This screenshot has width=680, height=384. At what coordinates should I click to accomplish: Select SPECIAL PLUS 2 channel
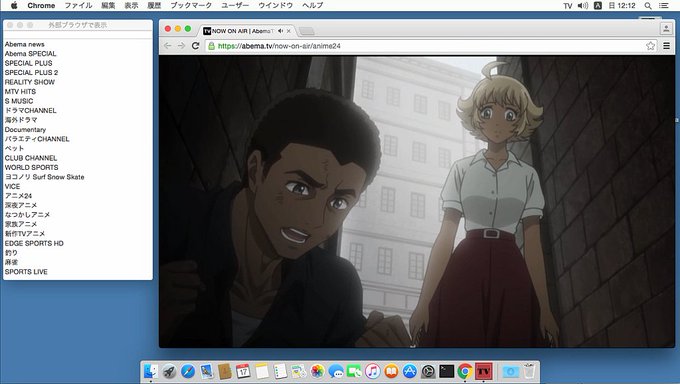tap(31, 72)
